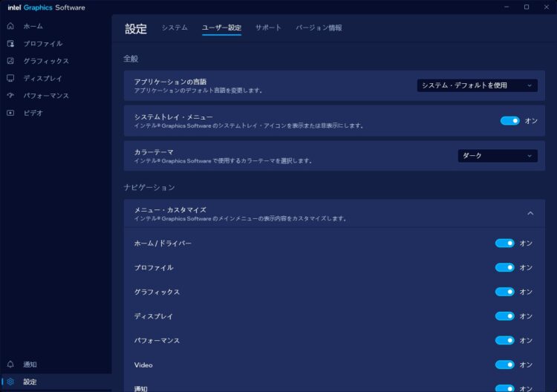The image size is (557, 392).
Task: Click the ナビゲーション section heading
Action: 149,188
